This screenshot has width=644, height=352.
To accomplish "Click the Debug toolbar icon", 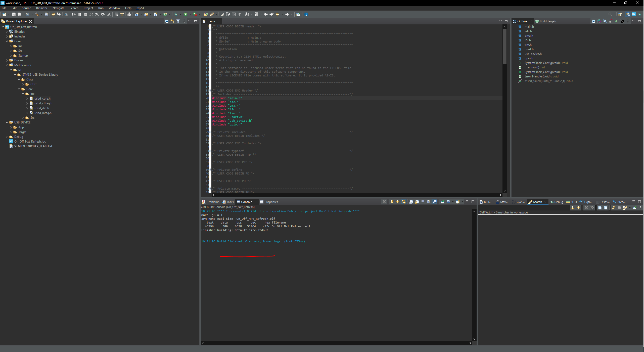I will coord(176,14).
